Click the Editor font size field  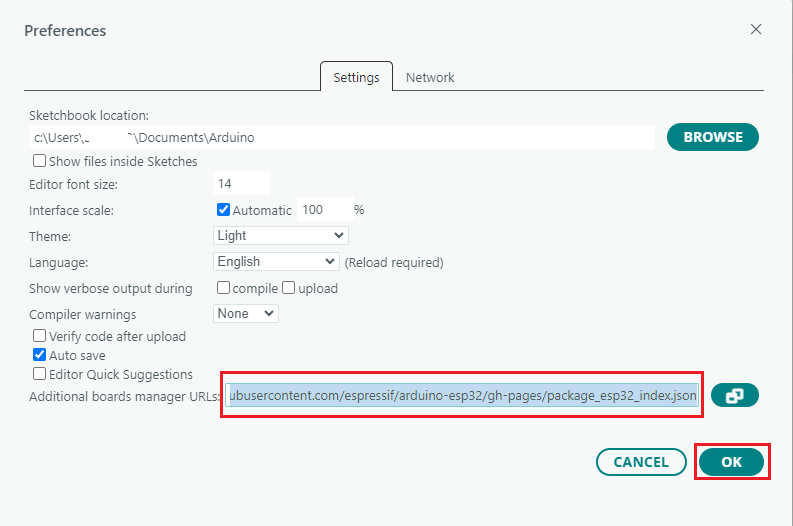click(241, 183)
